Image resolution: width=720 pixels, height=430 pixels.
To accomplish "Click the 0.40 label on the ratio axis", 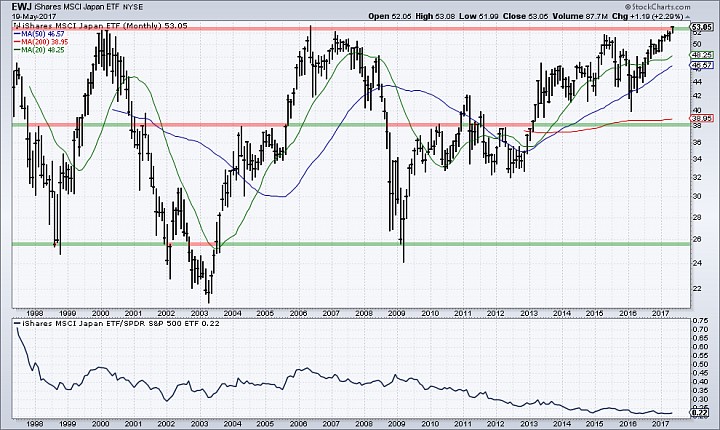I will click(700, 382).
